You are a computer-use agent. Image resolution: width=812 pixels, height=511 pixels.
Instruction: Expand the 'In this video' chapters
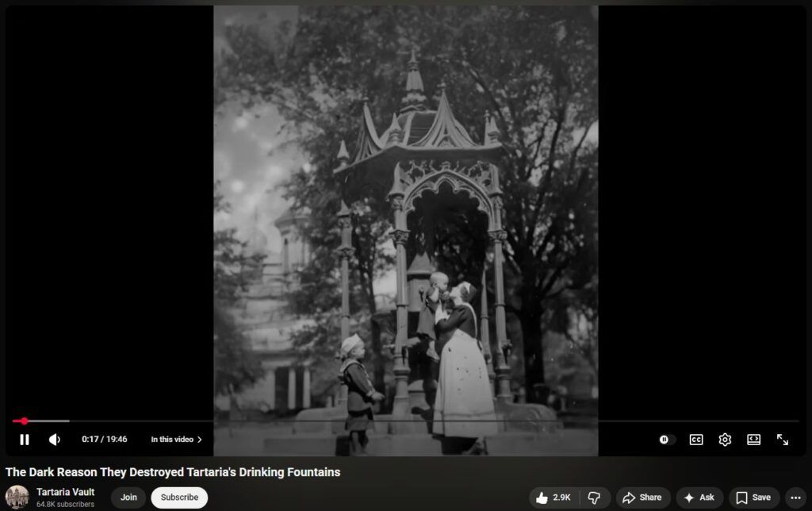point(176,440)
